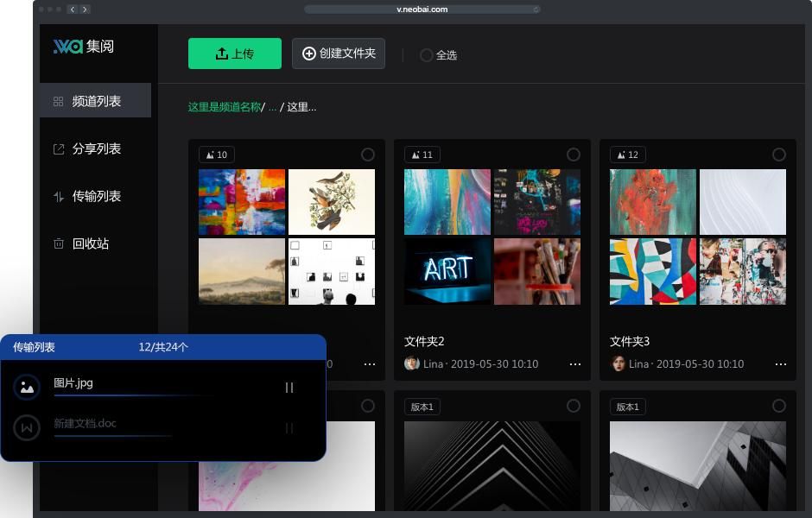This screenshot has height=518, width=812.
Task: Click the green 上传 upload button
Action: coord(235,54)
